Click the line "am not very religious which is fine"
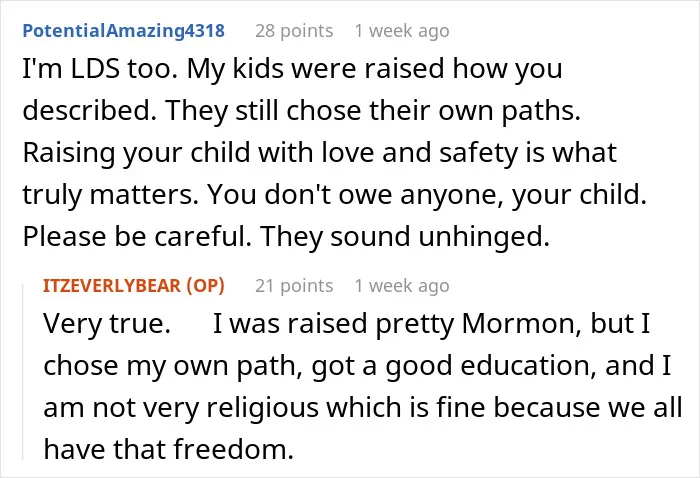This screenshot has width=700, height=478. 363,408
